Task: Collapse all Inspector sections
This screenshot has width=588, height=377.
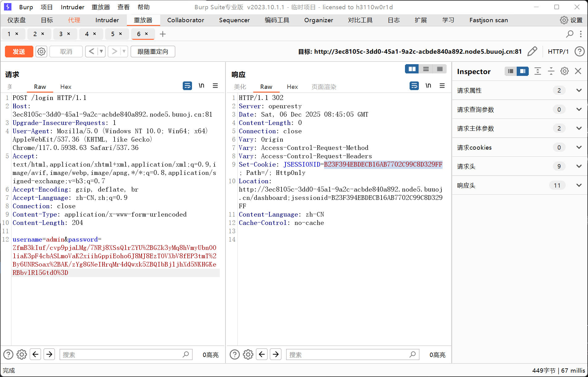Action: pos(551,71)
